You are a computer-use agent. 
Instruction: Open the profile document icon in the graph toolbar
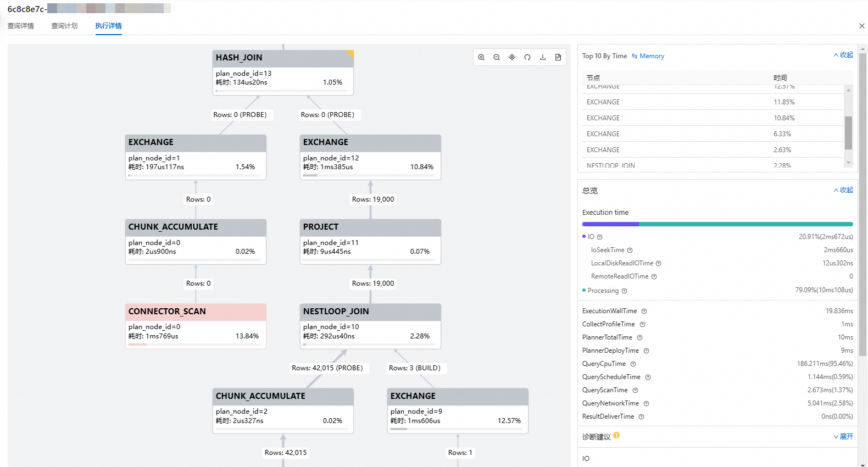(x=558, y=57)
